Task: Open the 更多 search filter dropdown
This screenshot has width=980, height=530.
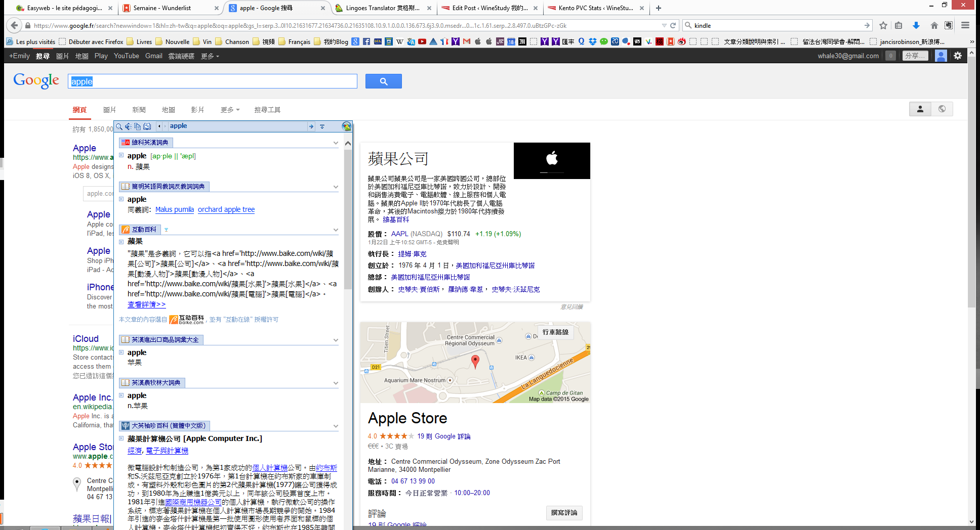Action: click(x=230, y=110)
